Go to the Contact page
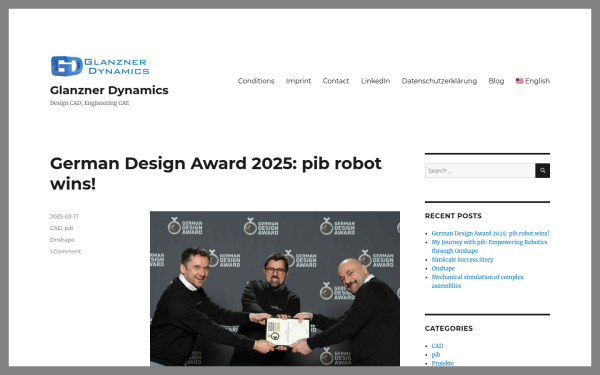Screen dimensions: 600x375 (x=336, y=81)
